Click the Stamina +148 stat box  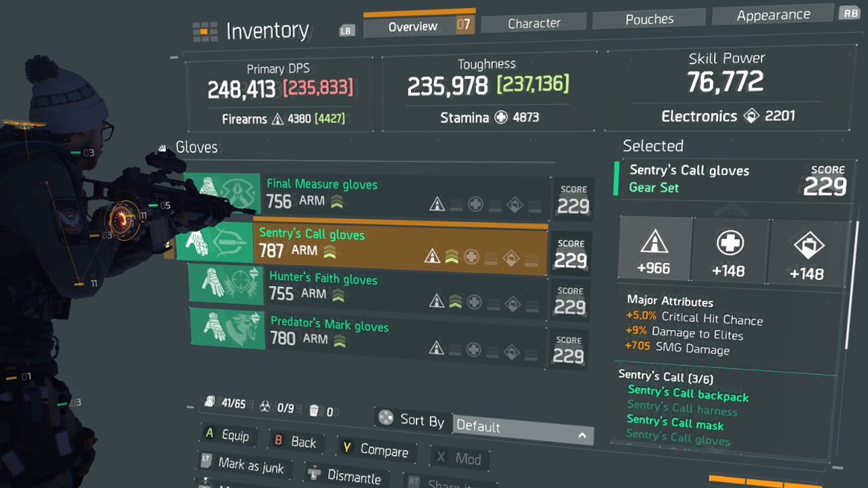click(730, 250)
